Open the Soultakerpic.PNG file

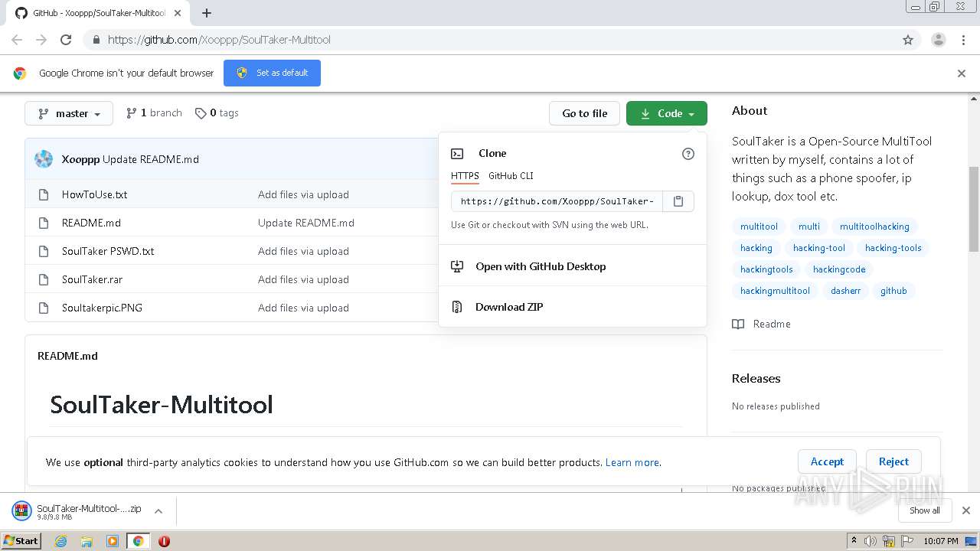[102, 308]
